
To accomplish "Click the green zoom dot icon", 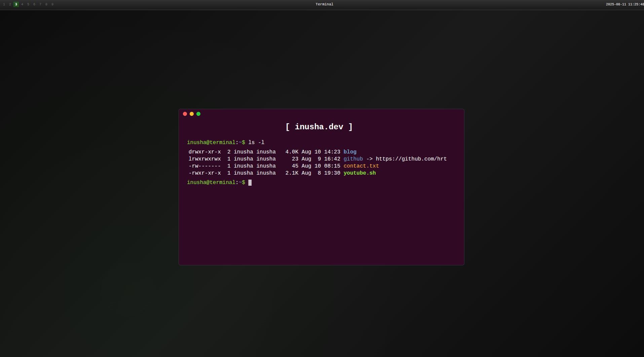I will coord(198,114).
